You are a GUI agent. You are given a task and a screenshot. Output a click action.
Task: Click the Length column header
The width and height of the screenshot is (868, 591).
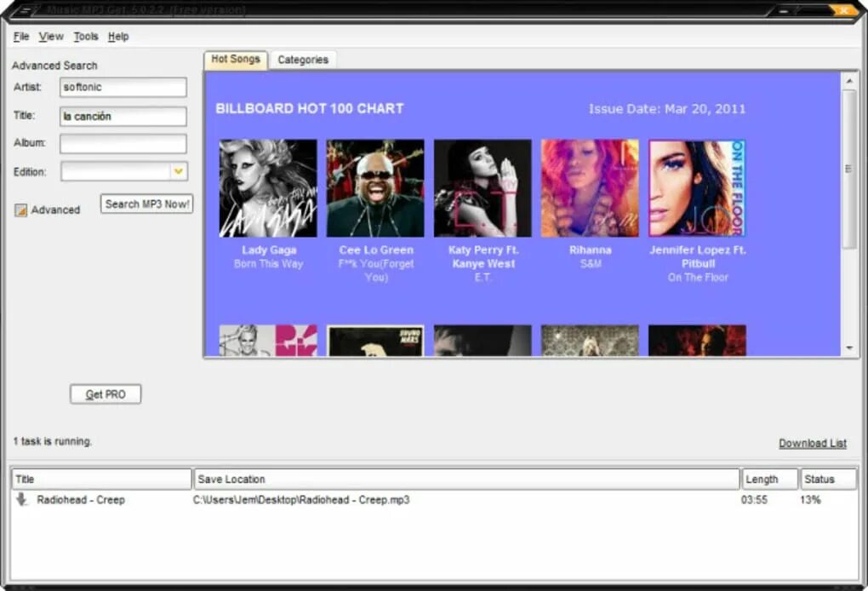point(769,479)
